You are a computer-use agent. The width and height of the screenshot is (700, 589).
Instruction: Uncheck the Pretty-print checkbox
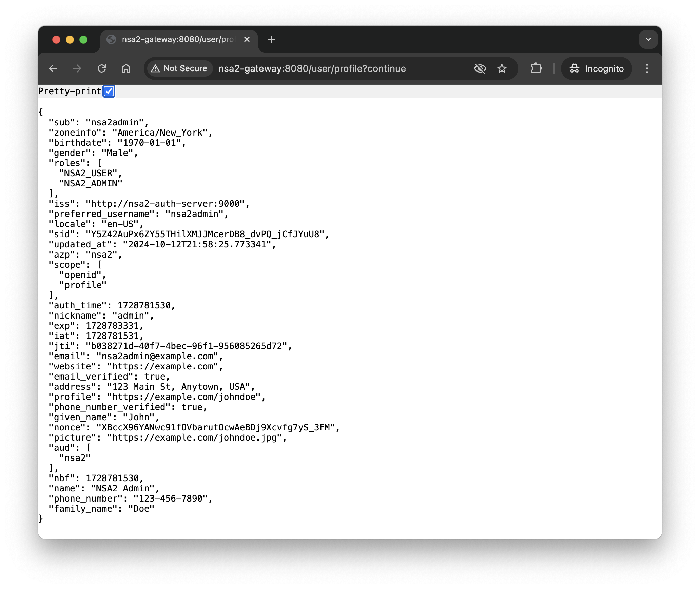pyautogui.click(x=109, y=91)
